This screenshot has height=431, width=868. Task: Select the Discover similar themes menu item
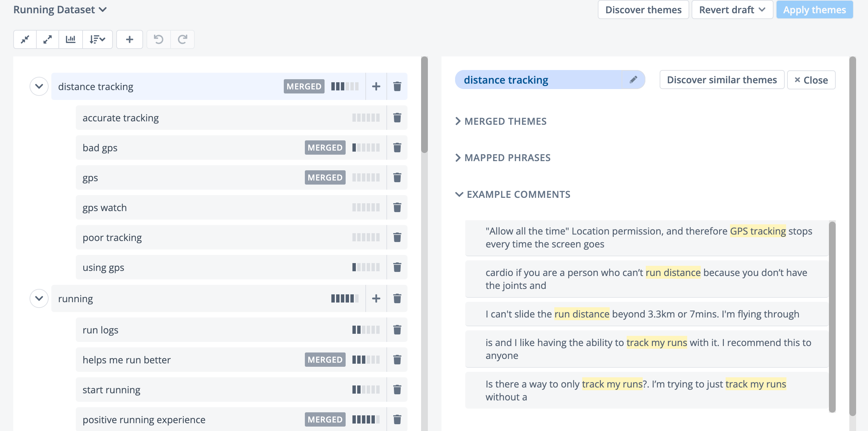click(x=722, y=80)
